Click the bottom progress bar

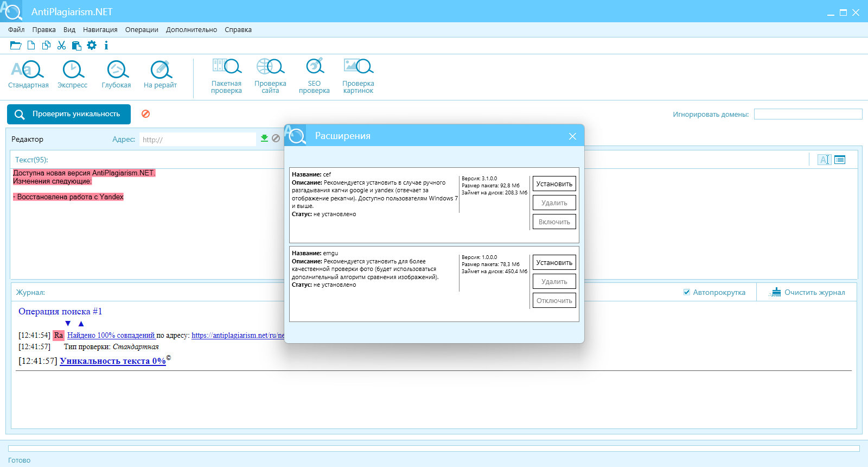tap(434, 449)
